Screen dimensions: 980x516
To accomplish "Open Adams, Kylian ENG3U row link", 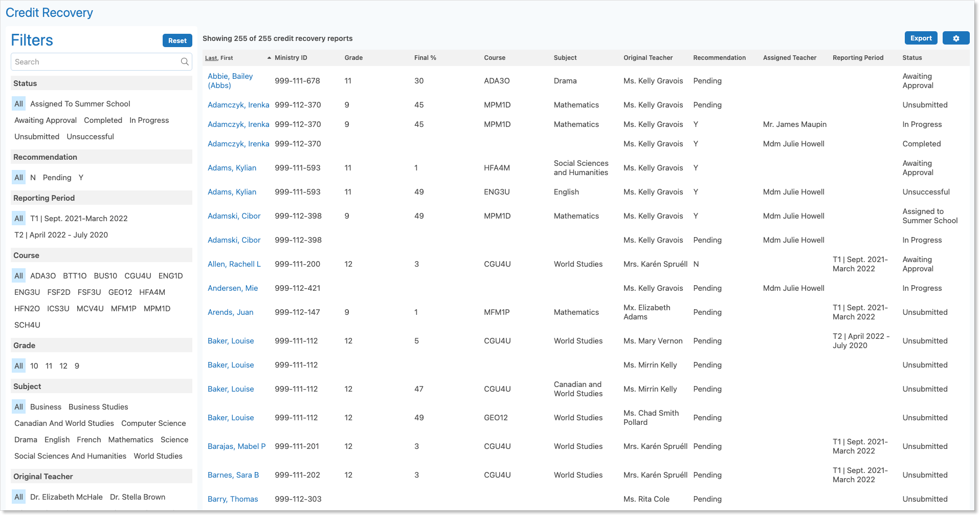I will coord(232,192).
